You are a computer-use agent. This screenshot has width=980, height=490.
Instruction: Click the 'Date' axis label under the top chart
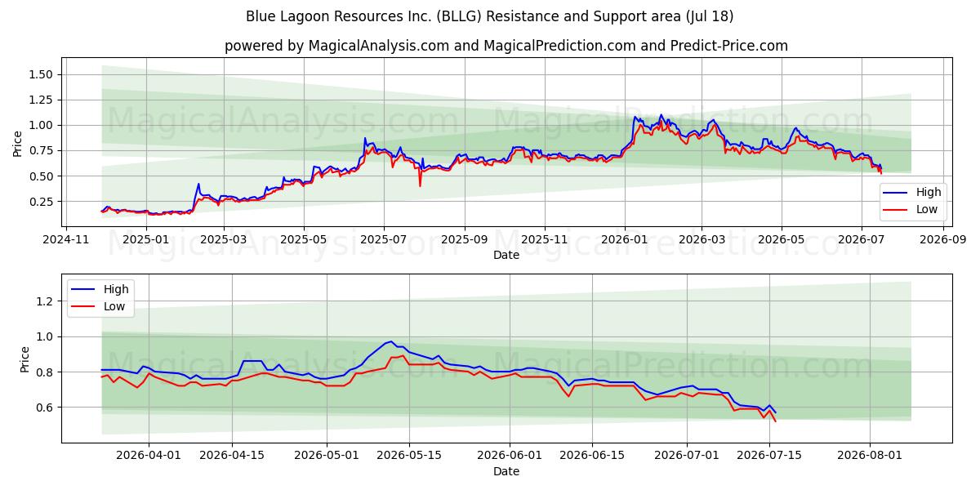pos(506,255)
